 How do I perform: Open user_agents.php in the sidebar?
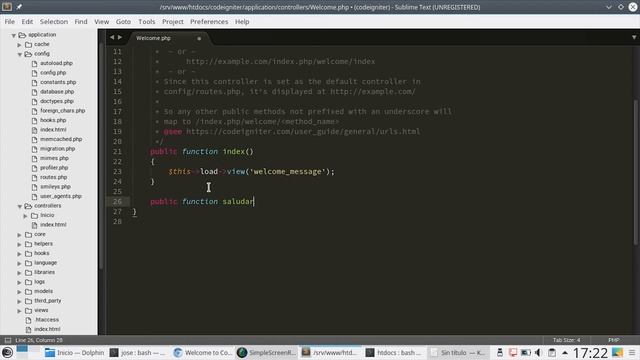click(x=61, y=196)
